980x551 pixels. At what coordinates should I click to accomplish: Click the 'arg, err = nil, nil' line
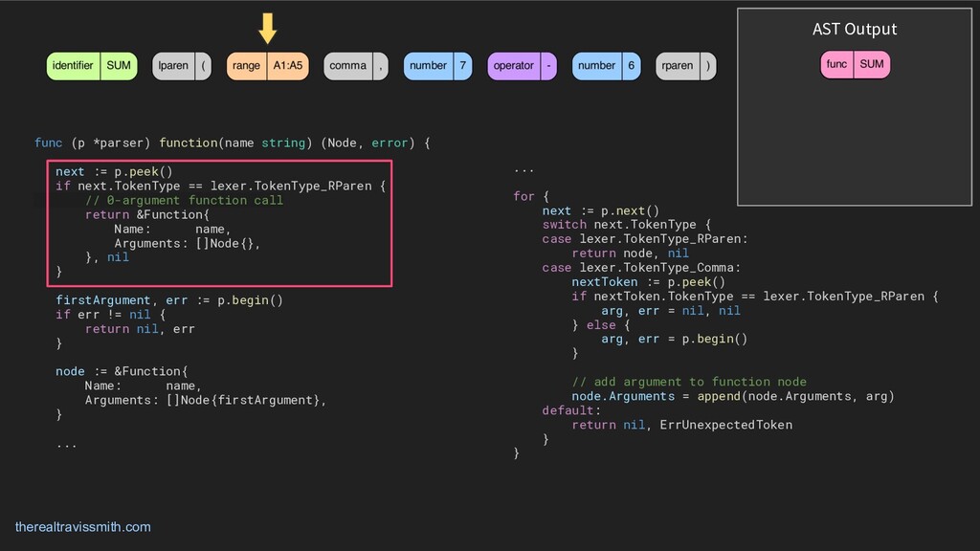coord(671,311)
